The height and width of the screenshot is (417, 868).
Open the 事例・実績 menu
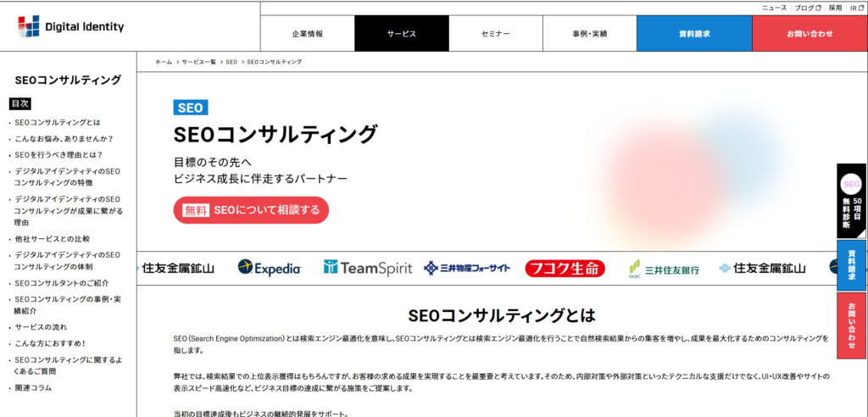coord(590,34)
